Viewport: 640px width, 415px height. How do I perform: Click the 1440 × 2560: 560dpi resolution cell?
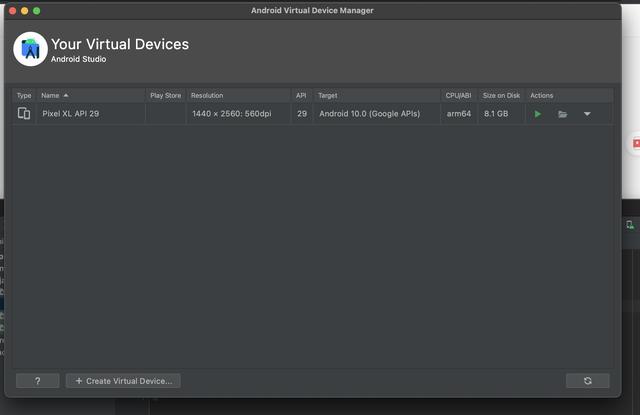[231, 114]
